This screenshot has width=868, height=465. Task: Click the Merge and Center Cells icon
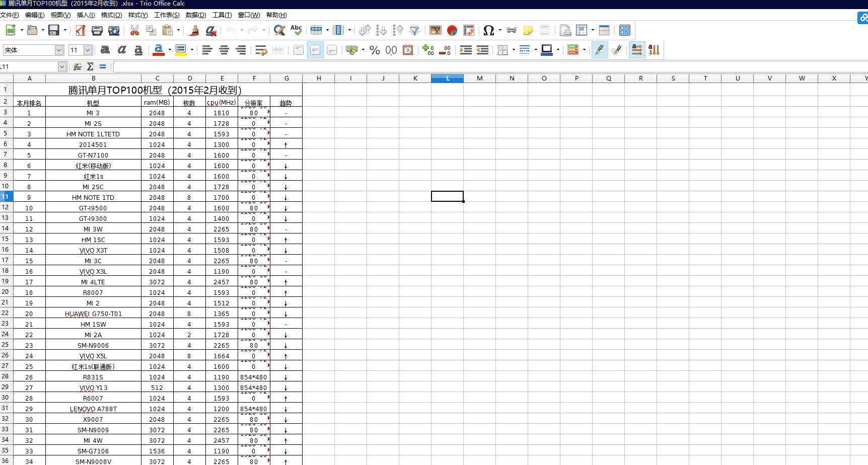click(278, 50)
